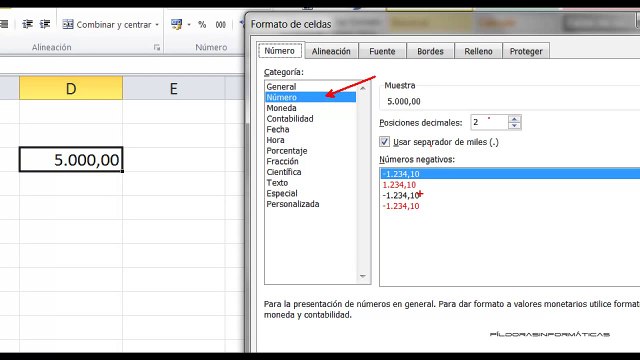Click the decrease indent icon in Alineación

[27, 24]
